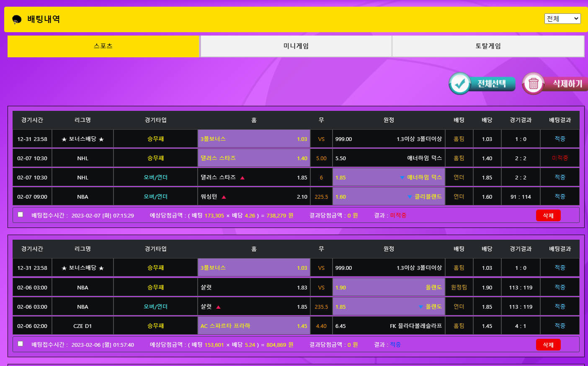This screenshot has width=588, height=366.
Task: Click red up arrow beside 댈러스 스타즈
Action: 242,178
